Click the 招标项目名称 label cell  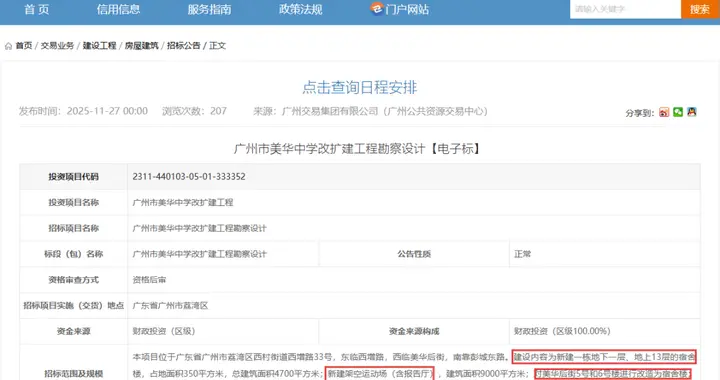73,228
